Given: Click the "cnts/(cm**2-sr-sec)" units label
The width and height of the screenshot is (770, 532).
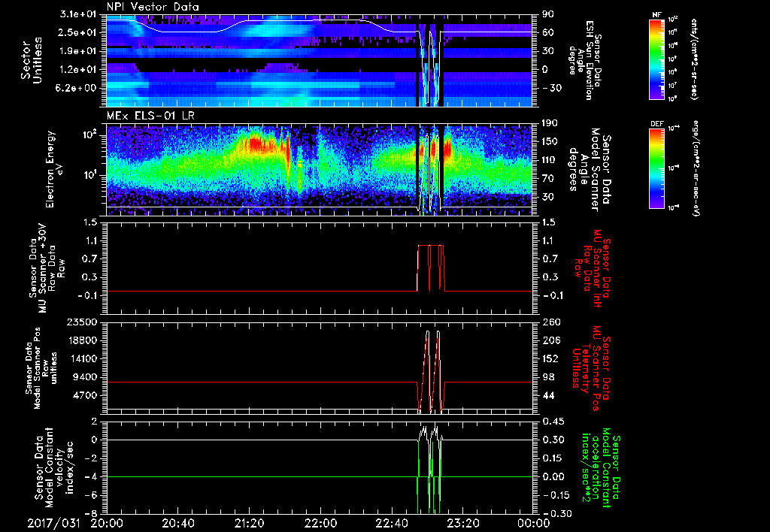Looking at the screenshot, I should (x=694, y=59).
